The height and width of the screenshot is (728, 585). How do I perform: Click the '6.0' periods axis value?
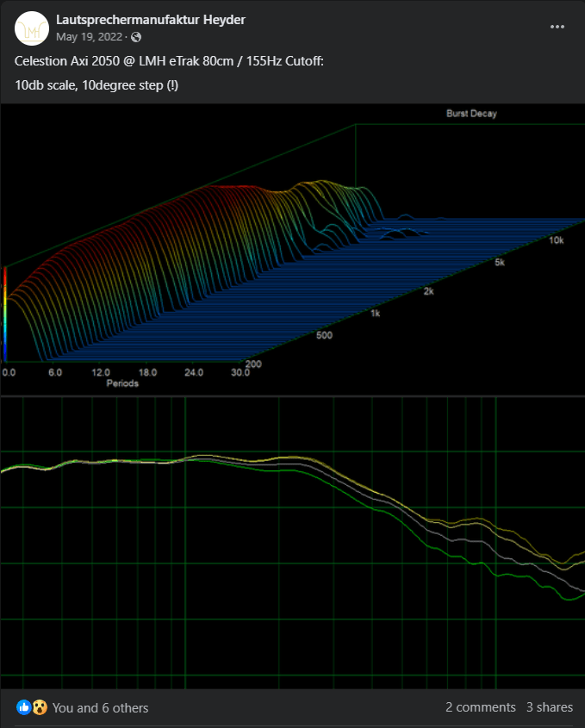55,372
